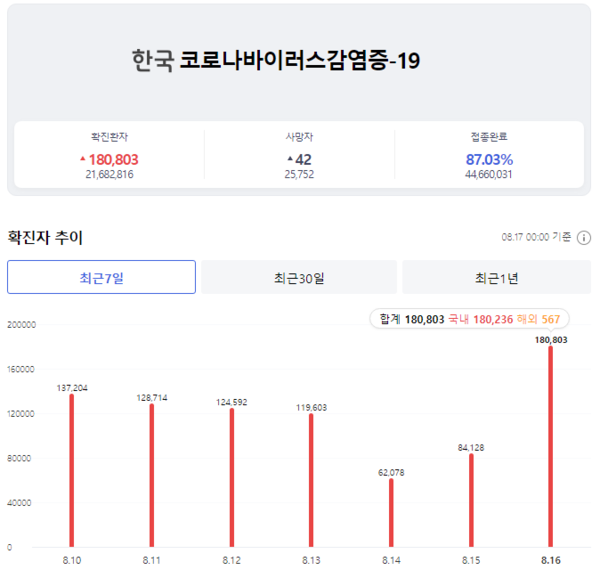Switch to the 최근30일 tab
Screen dimensions: 600x570
[299, 277]
